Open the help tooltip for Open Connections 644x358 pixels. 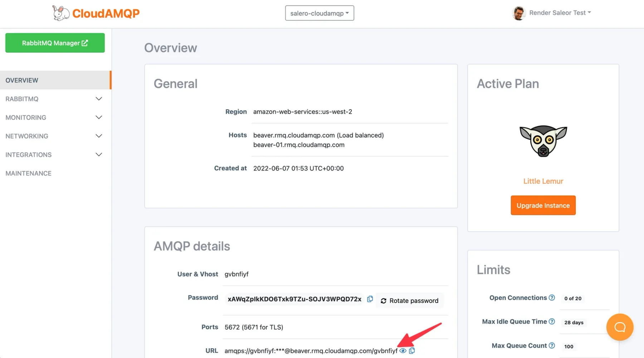tap(552, 297)
